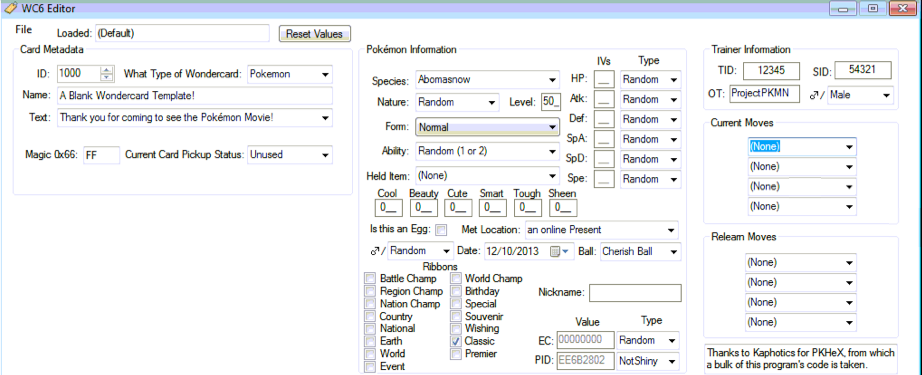This screenshot has height=375, width=922.
Task: Enable the Special ribbon checkbox
Action: (455, 304)
